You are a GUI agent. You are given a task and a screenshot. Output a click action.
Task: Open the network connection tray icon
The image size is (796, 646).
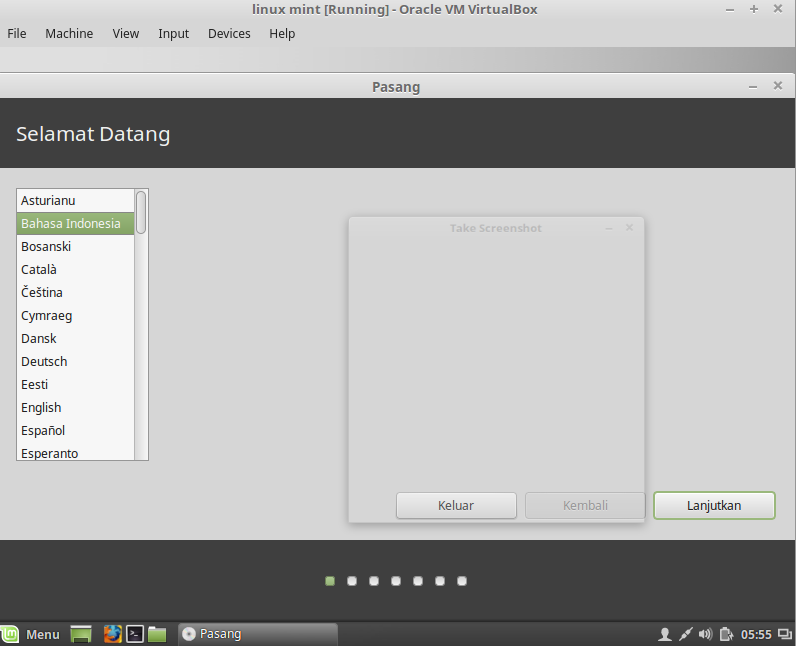685,634
